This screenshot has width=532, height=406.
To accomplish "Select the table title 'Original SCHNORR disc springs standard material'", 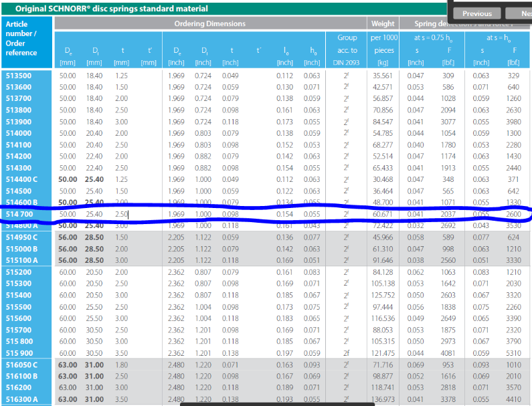I will pyautogui.click(x=112, y=9).
